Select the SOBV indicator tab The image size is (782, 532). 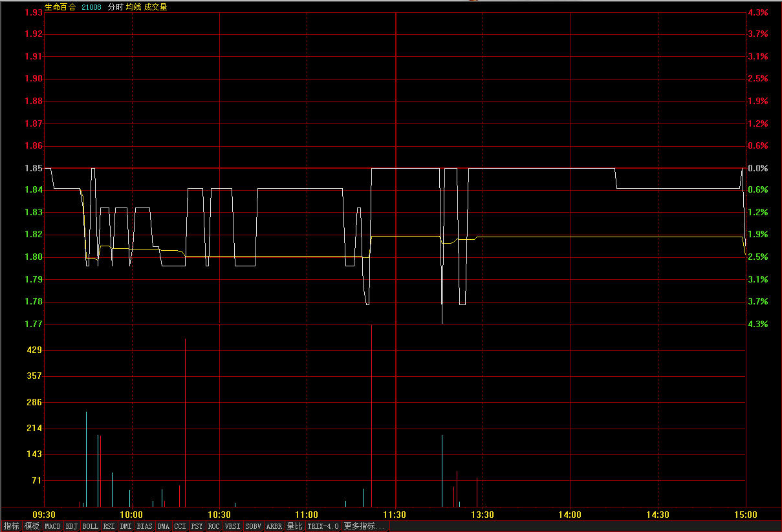254,527
